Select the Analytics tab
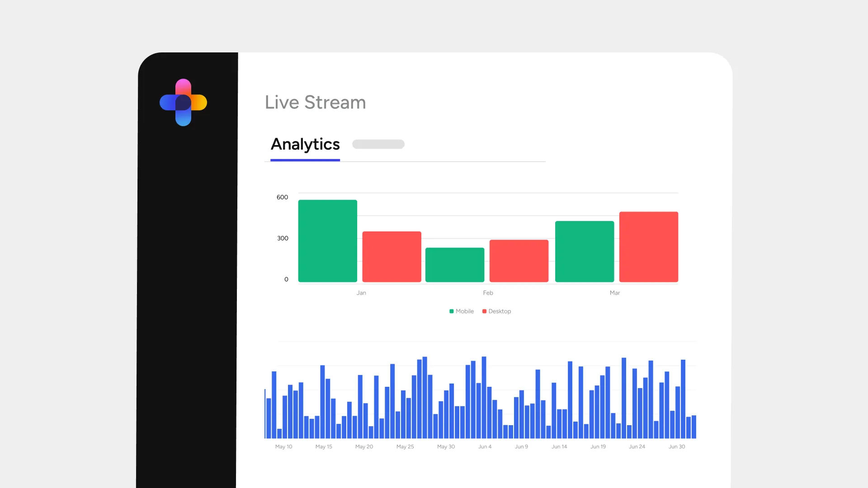The height and width of the screenshot is (488, 868). coord(305,145)
